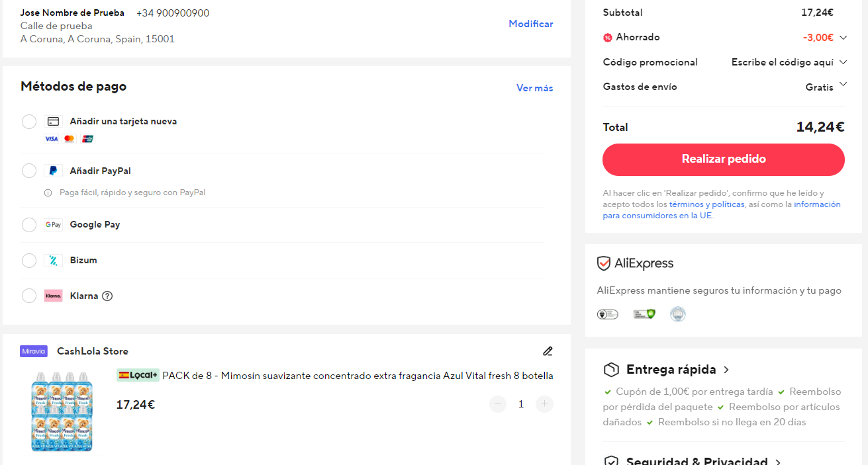Viewport: 868px width, 465px height.
Task: Select the 'Añadir una tarjeta nueva' radio button
Action: 29,122
